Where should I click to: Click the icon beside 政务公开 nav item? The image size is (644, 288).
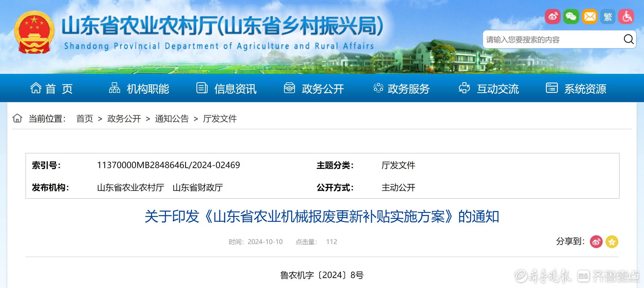289,88
